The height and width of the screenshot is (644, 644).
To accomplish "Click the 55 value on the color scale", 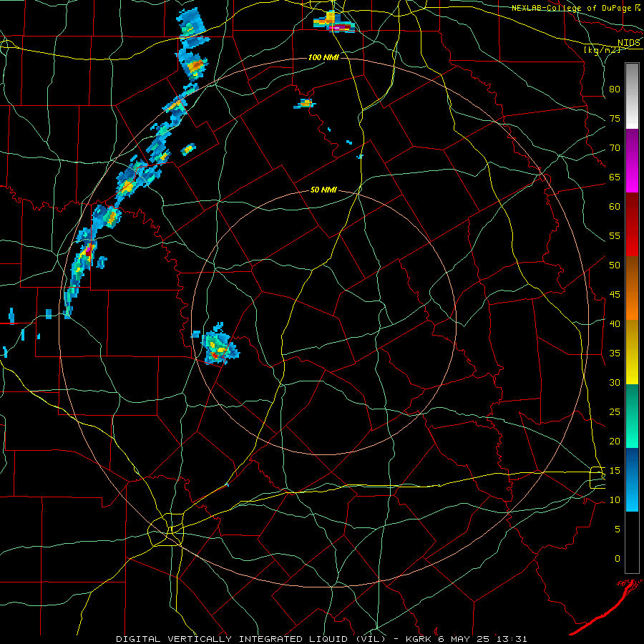I will tap(615, 235).
